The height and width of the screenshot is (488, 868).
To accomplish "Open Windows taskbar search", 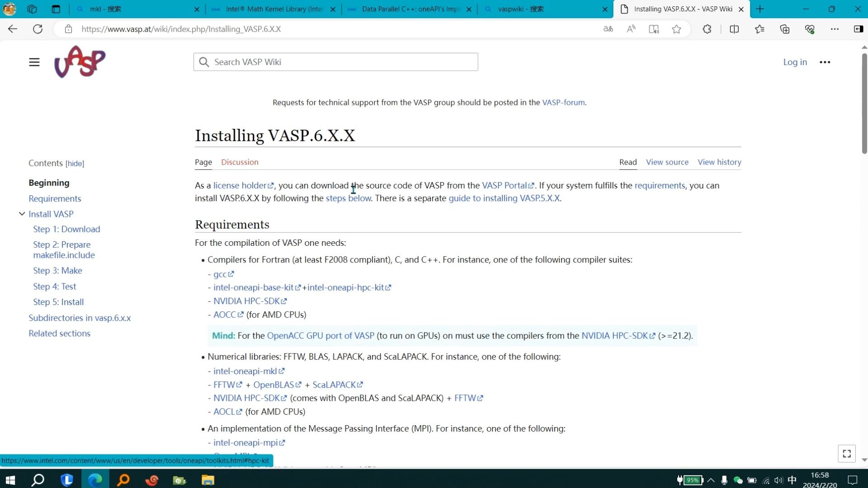I will 38,479.
